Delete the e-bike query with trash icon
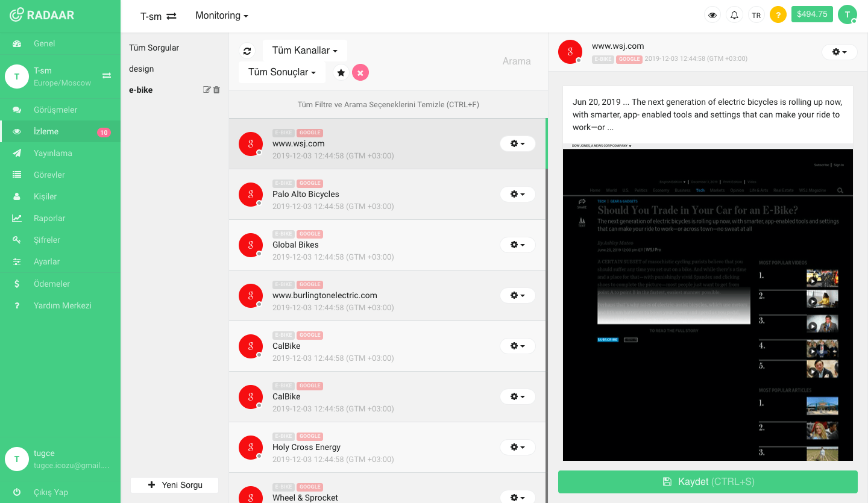 tap(217, 90)
